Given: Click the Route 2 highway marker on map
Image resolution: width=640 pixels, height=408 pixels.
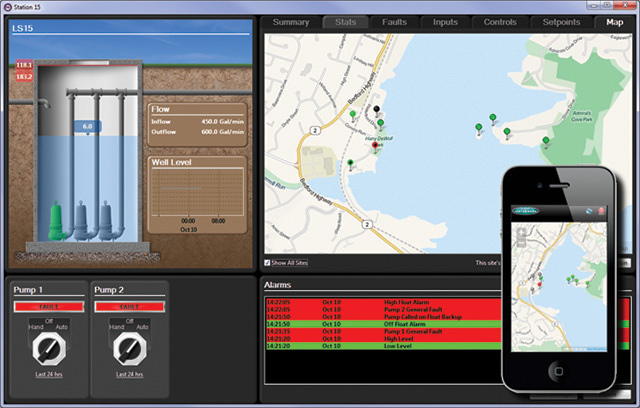Looking at the screenshot, I should [x=314, y=130].
